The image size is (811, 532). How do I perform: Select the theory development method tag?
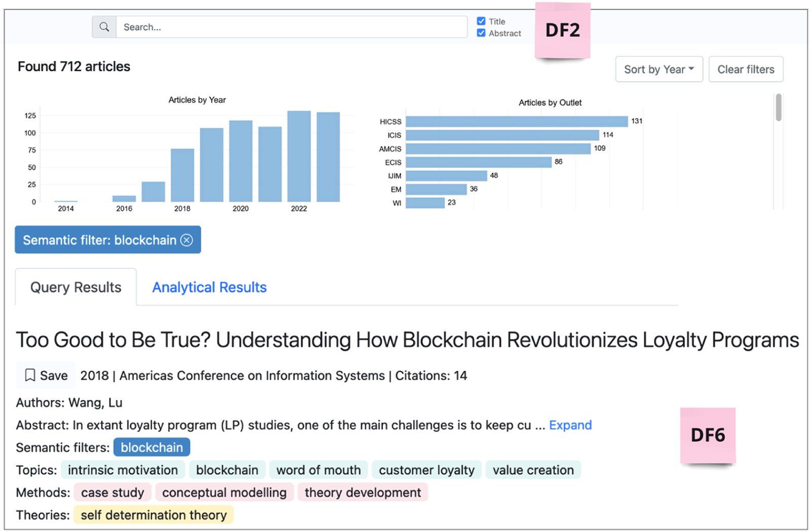pos(362,492)
